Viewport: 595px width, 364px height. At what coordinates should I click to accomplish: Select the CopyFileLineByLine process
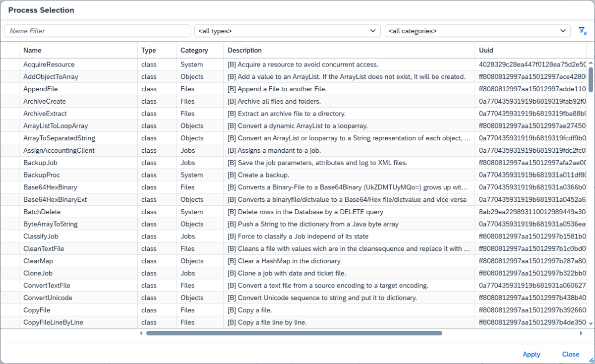[x=53, y=322]
